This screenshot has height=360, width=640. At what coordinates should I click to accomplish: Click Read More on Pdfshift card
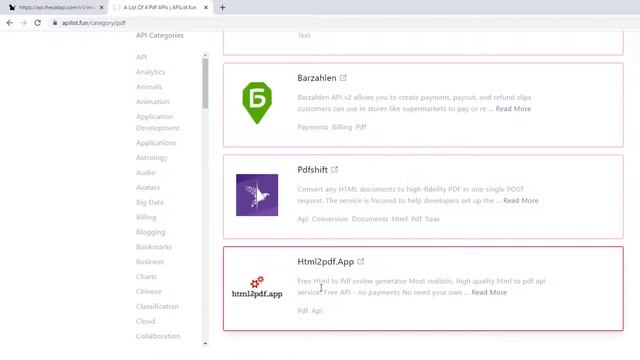[521, 200]
